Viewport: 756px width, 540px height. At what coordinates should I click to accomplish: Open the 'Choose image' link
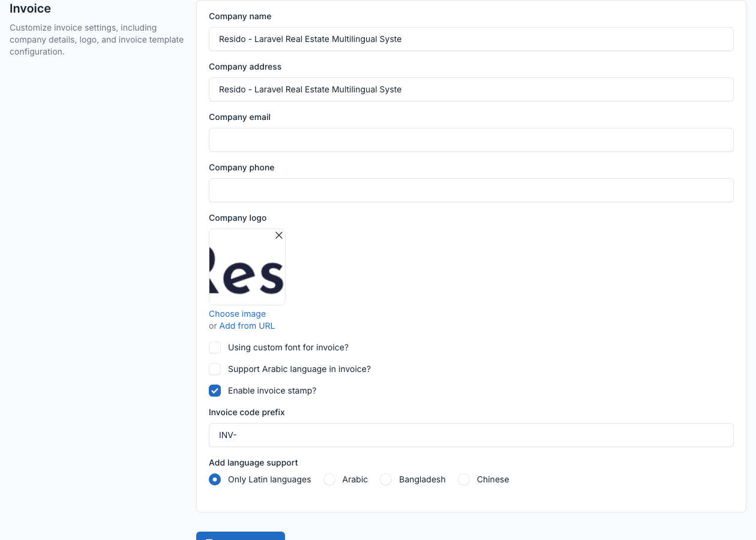237,314
